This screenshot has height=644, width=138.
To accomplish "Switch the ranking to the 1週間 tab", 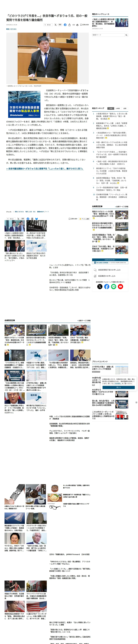I will (125, 109).
